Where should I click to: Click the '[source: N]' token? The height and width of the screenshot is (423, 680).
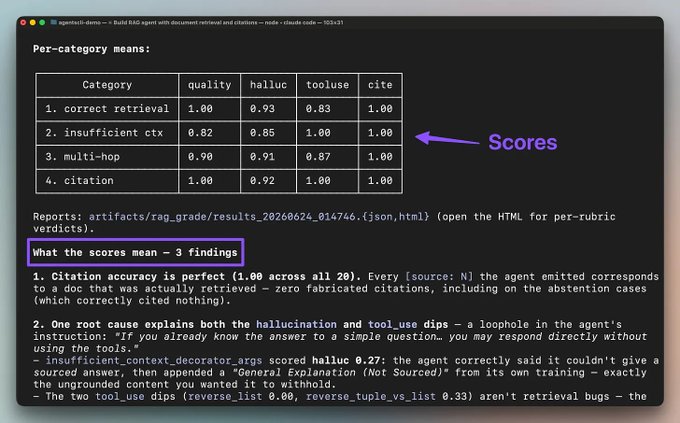pos(439,277)
